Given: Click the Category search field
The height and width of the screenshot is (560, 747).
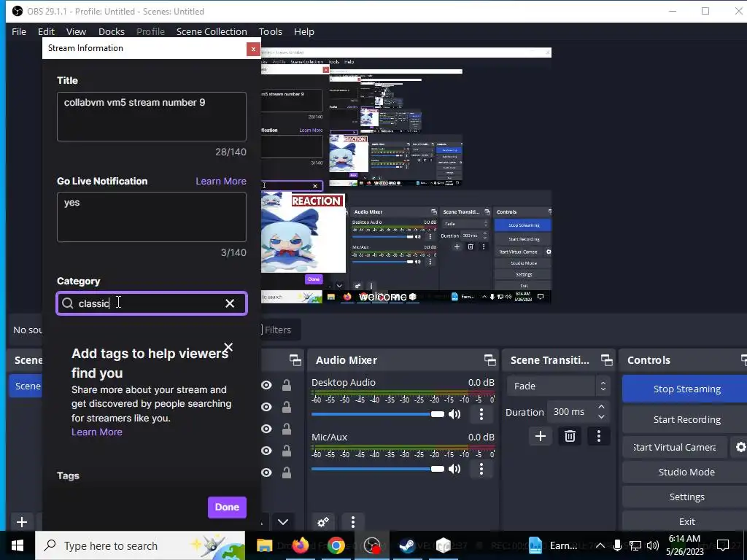Looking at the screenshot, I should tap(152, 303).
